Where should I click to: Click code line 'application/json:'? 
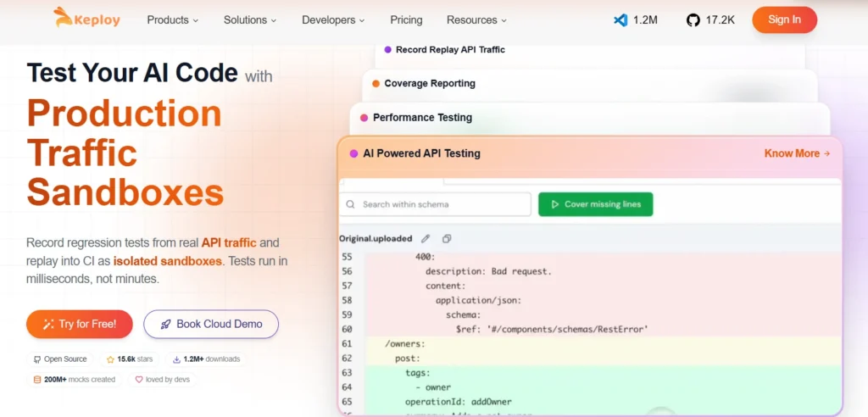point(479,300)
